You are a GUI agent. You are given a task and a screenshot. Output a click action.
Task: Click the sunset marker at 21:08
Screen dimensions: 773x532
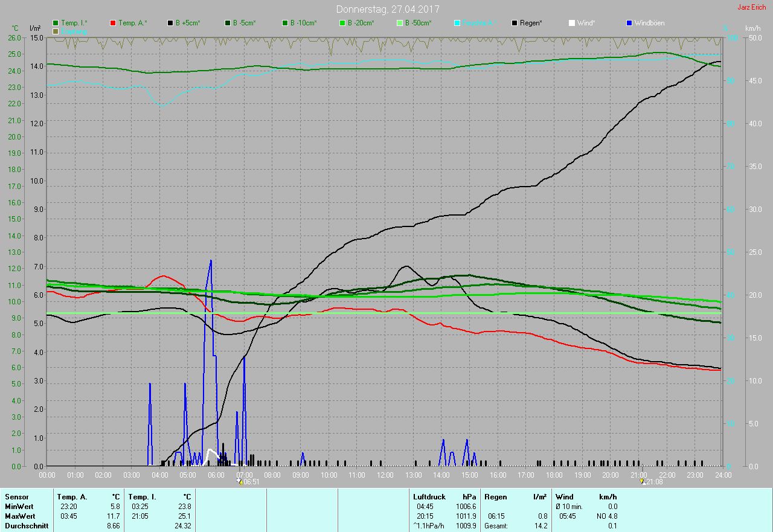click(643, 481)
